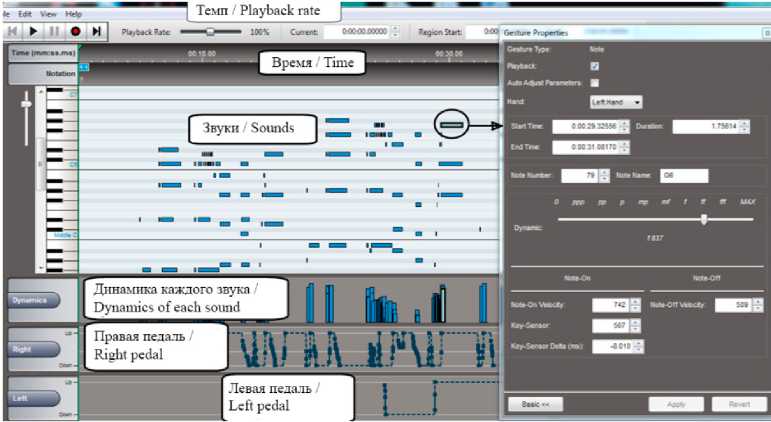Toggle the Playback checkbox

coord(595,66)
